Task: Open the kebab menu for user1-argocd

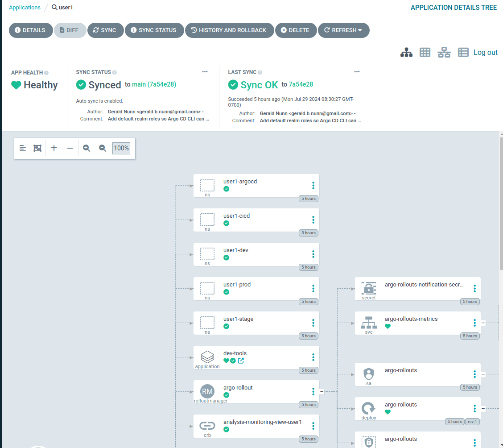Action: 313,185
